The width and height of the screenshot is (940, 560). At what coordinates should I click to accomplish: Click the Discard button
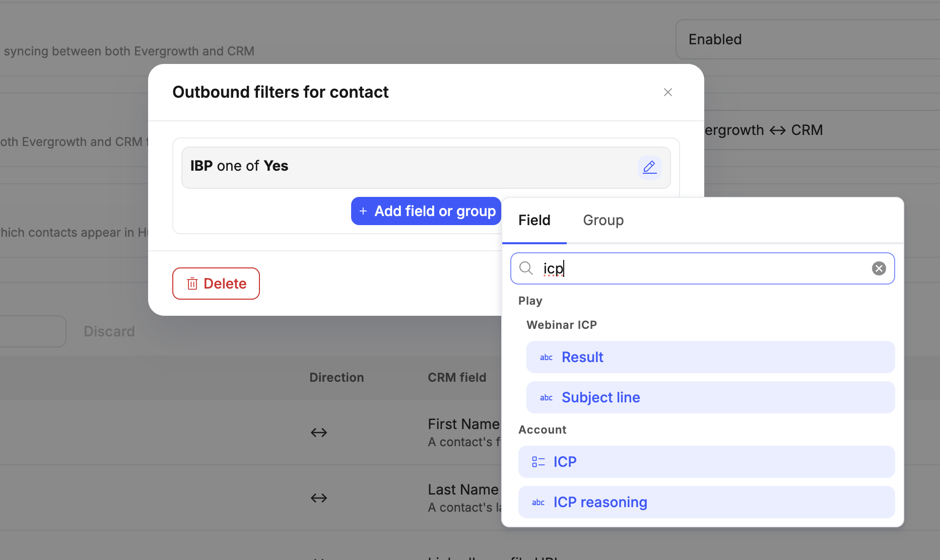[109, 331]
